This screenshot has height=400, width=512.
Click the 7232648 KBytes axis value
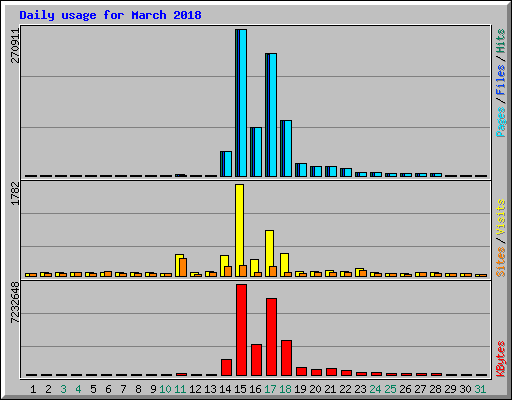pos(15,303)
